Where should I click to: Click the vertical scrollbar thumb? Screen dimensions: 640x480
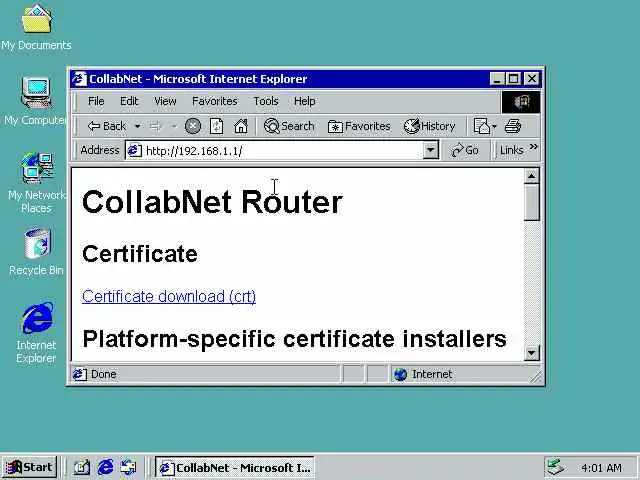pyautogui.click(x=531, y=202)
